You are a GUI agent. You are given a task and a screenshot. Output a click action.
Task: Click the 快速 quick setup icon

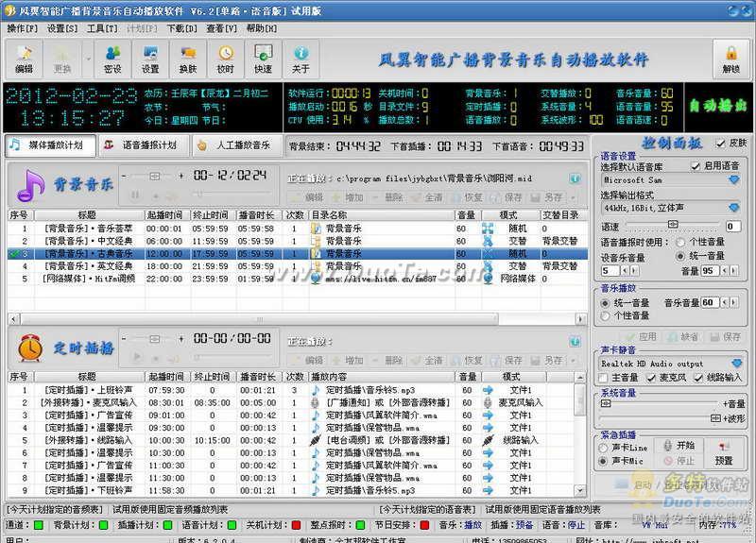pyautogui.click(x=264, y=59)
